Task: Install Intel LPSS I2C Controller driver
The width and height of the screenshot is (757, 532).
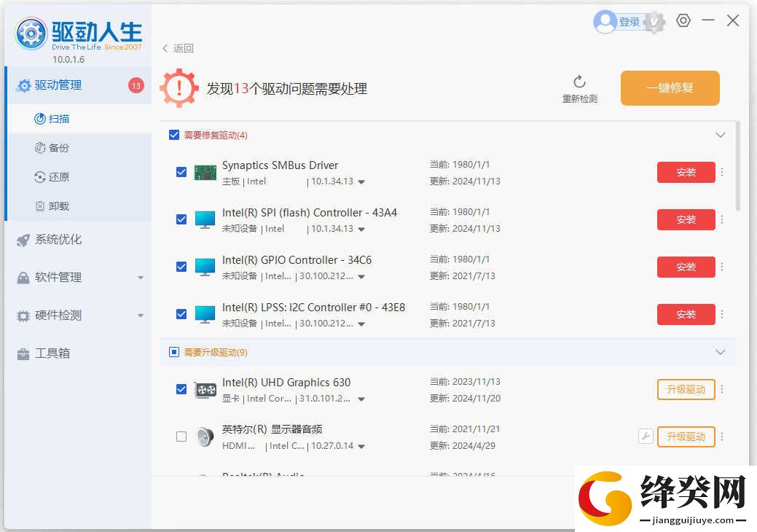Action: pyautogui.click(x=686, y=314)
